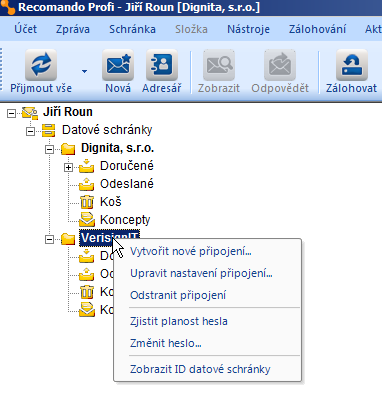
Task: Collapse the VerisignIT mailbox node
Action: click(x=49, y=239)
